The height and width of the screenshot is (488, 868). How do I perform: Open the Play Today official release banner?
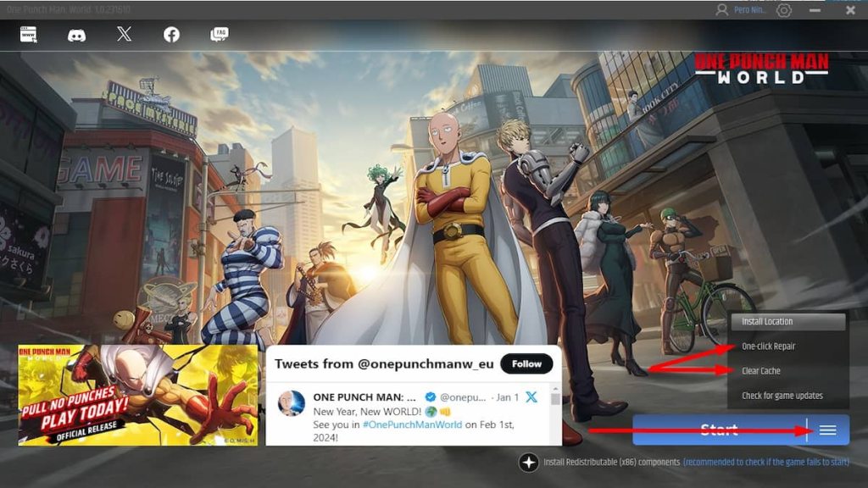point(138,395)
